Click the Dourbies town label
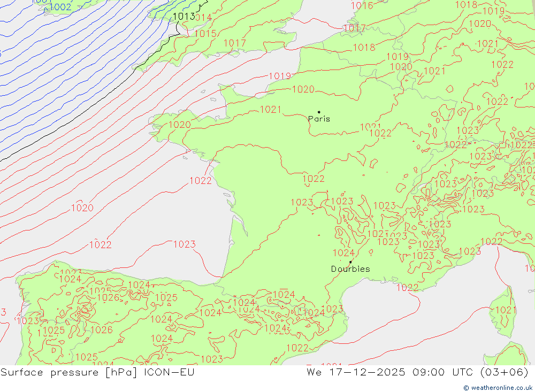Viewport: 535px width, 392px height. tap(350, 269)
